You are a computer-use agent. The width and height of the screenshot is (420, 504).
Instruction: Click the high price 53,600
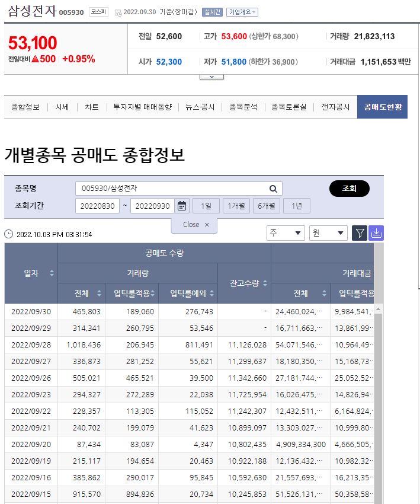(234, 36)
